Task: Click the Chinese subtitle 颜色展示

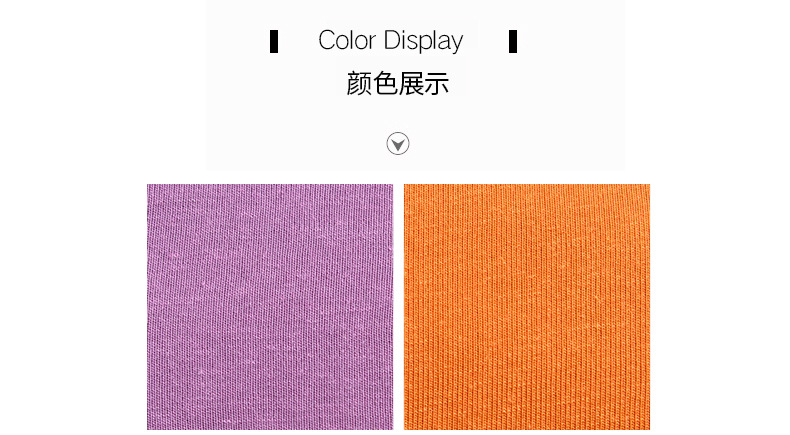Action: [x=398, y=84]
